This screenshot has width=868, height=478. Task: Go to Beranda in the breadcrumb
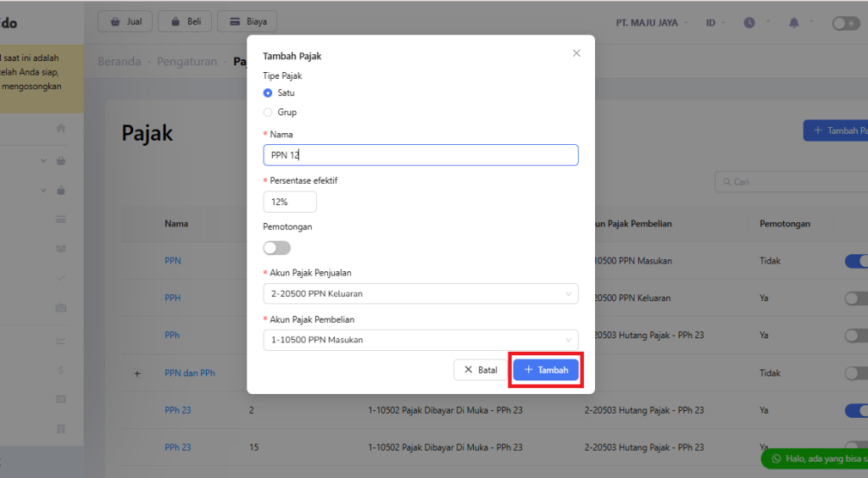[x=119, y=62]
